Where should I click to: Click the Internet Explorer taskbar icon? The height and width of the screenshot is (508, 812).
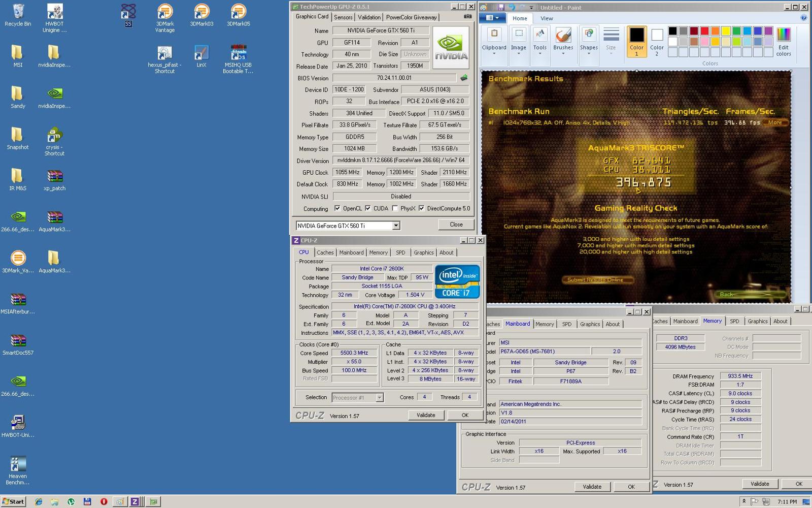click(x=39, y=501)
